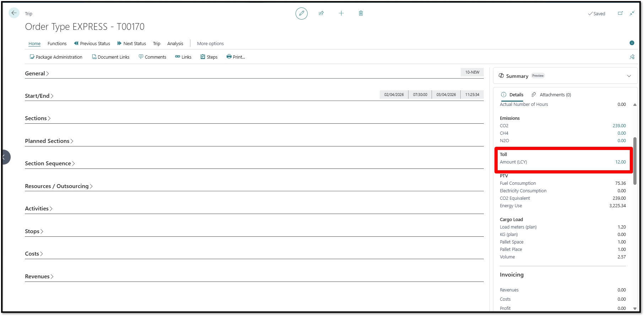This screenshot has height=316, width=644.
Task: Click the side panel collapse handle
Action: click(5, 157)
